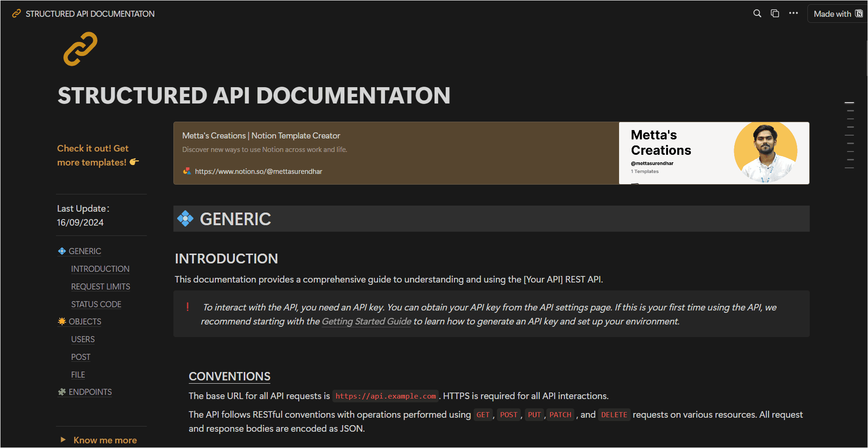Viewport: 868px width, 448px height.
Task: Duplicate the page using the copy icon
Action: (775, 14)
